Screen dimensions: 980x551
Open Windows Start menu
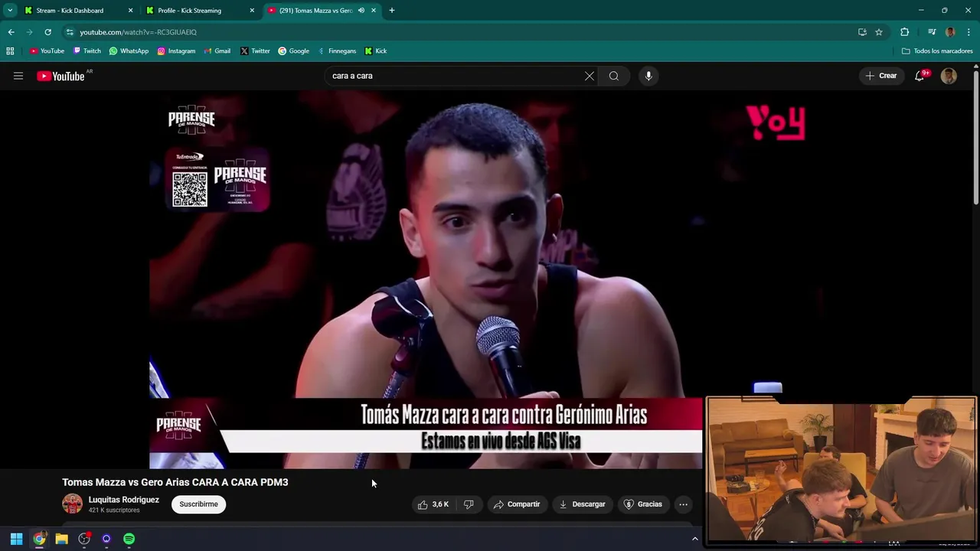click(16, 540)
